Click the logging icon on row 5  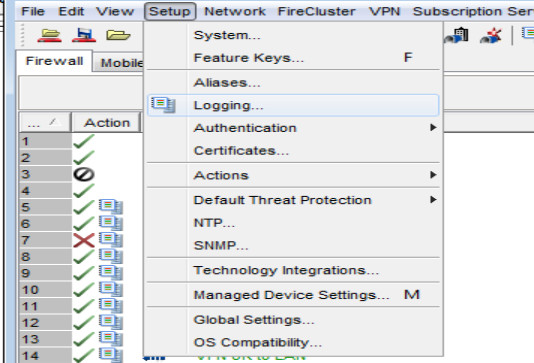click(x=111, y=206)
